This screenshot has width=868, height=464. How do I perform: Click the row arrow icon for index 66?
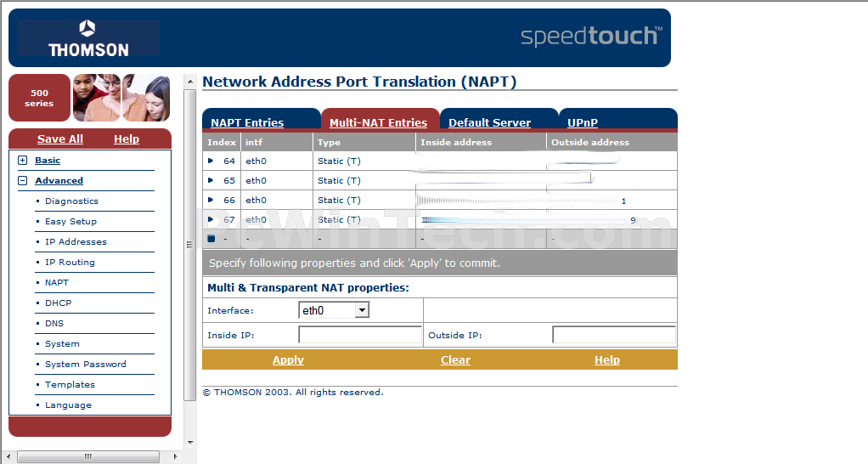coord(211,200)
